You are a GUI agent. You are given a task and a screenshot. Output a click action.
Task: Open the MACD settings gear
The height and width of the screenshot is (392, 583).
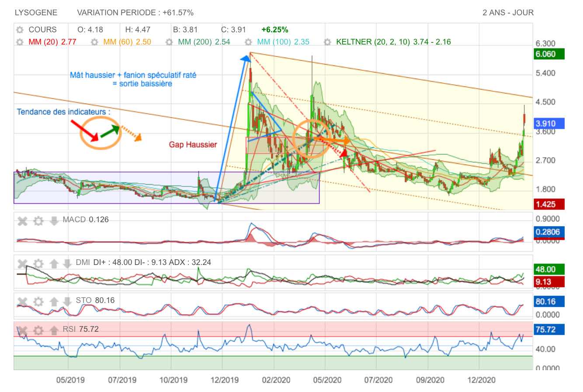tap(38, 221)
